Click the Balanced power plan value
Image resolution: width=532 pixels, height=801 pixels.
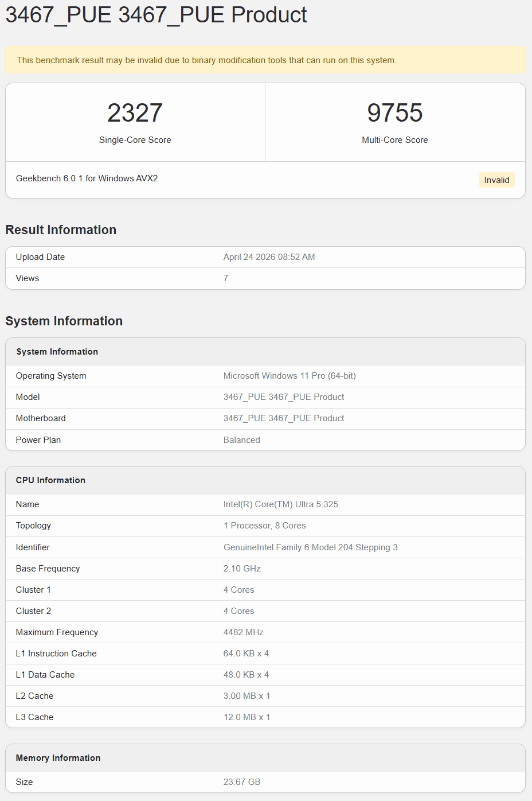241,440
